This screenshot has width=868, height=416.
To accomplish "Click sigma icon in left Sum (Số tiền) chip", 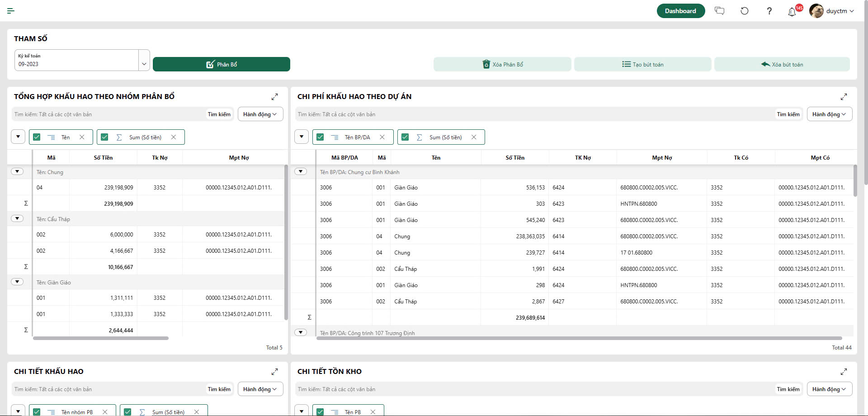I will 119,137.
